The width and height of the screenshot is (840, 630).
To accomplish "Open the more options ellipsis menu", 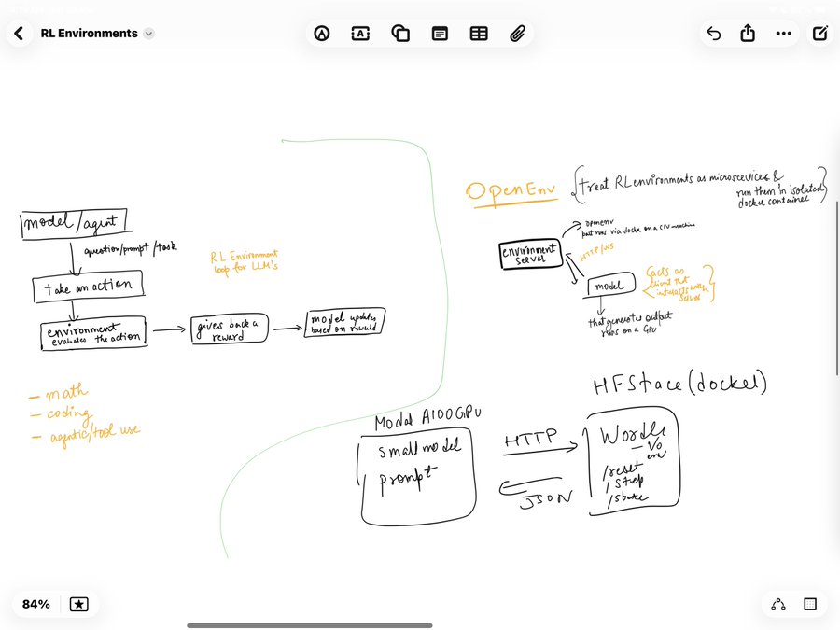I will pyautogui.click(x=783, y=34).
